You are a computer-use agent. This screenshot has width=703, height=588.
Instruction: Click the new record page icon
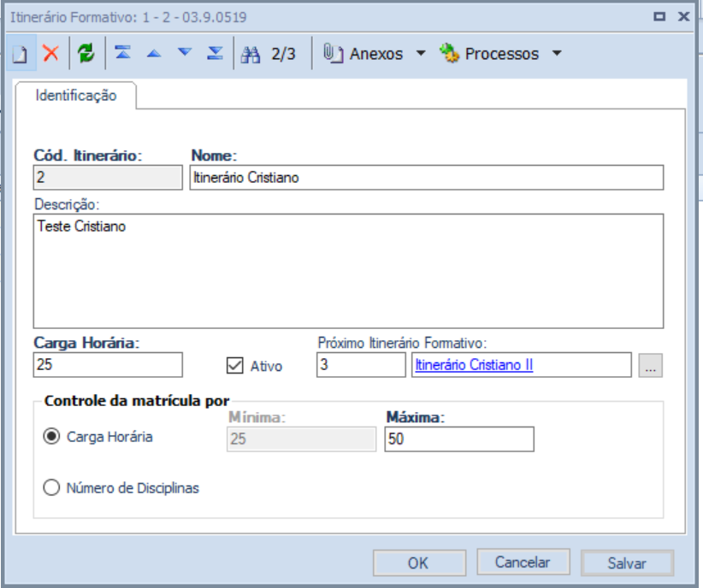pyautogui.click(x=21, y=54)
